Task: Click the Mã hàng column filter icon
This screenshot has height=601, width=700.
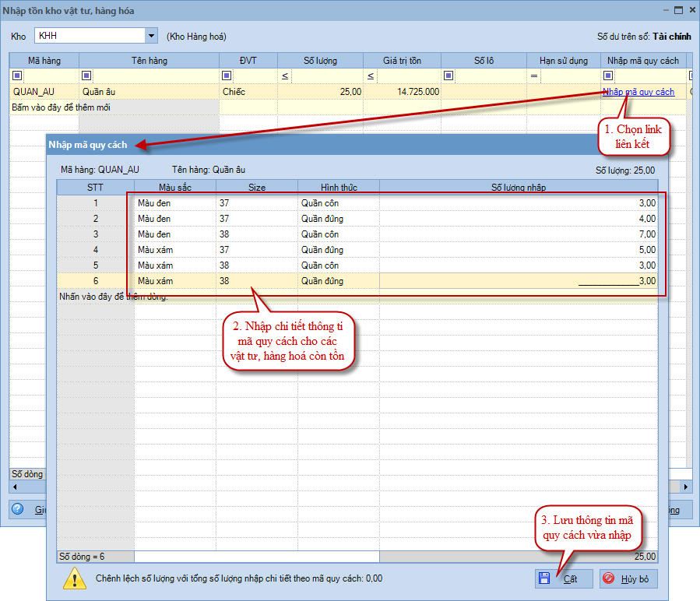Action: (17, 76)
